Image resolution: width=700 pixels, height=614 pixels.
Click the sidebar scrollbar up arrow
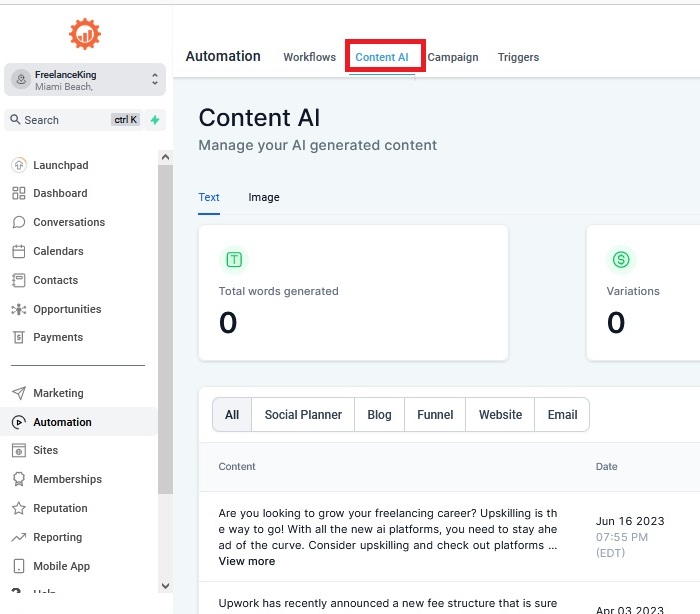point(165,157)
